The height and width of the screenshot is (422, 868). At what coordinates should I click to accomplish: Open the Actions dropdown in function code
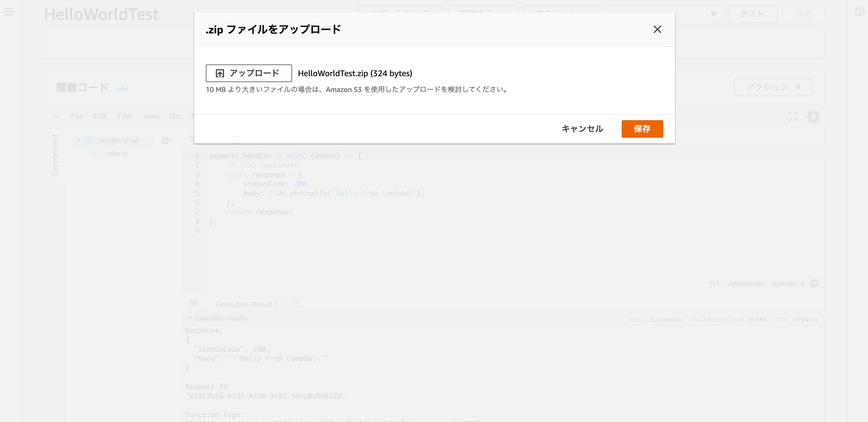[x=773, y=87]
